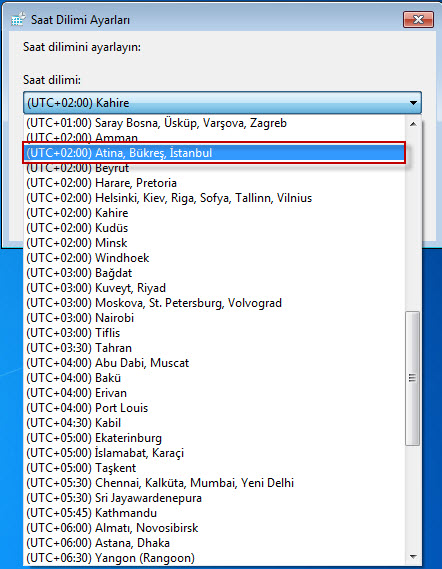Choose (UTC+04:00) Bakü time zone
442x569 pixels.
tap(214, 378)
